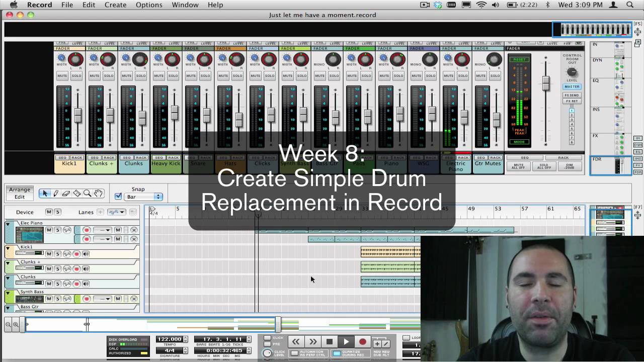Open first Elec Piano lane dropdown
This screenshot has width=644, height=362.
click(x=102, y=230)
